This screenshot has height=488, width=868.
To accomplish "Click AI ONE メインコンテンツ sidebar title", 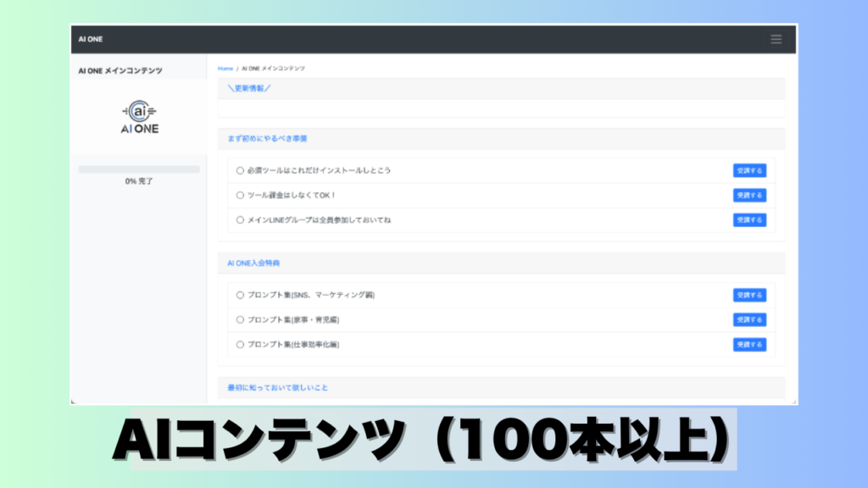I will point(120,71).
